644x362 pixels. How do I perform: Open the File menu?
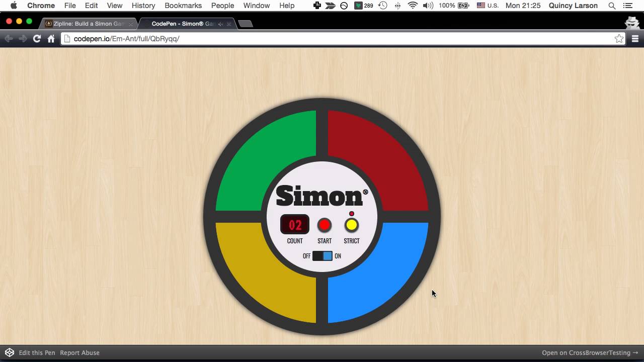click(x=70, y=6)
